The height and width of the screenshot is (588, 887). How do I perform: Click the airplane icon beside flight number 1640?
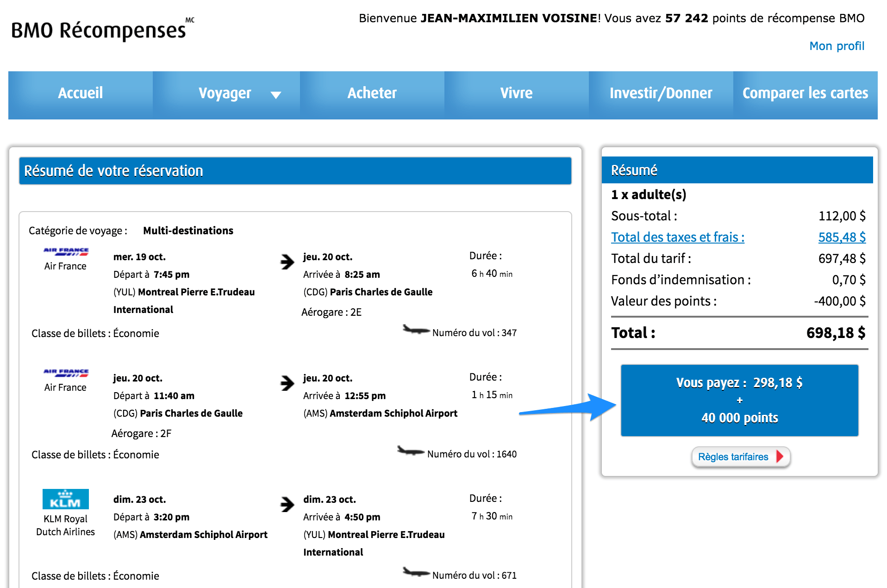[410, 451]
